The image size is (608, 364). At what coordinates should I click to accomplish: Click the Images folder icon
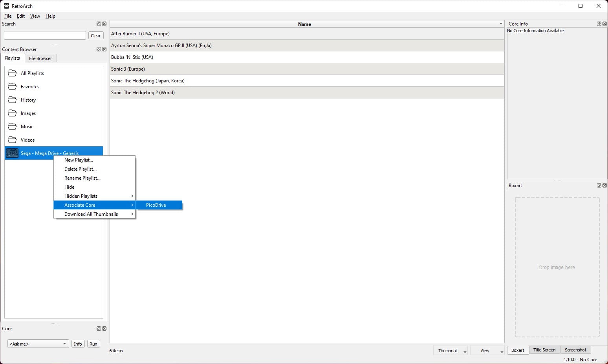coord(13,113)
